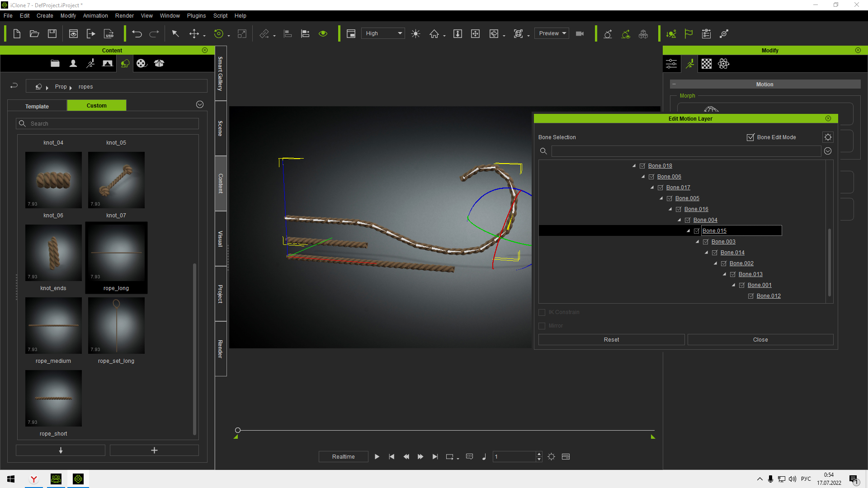Toggle the Bone.003 checkbox
Image resolution: width=868 pixels, height=488 pixels.
point(706,242)
